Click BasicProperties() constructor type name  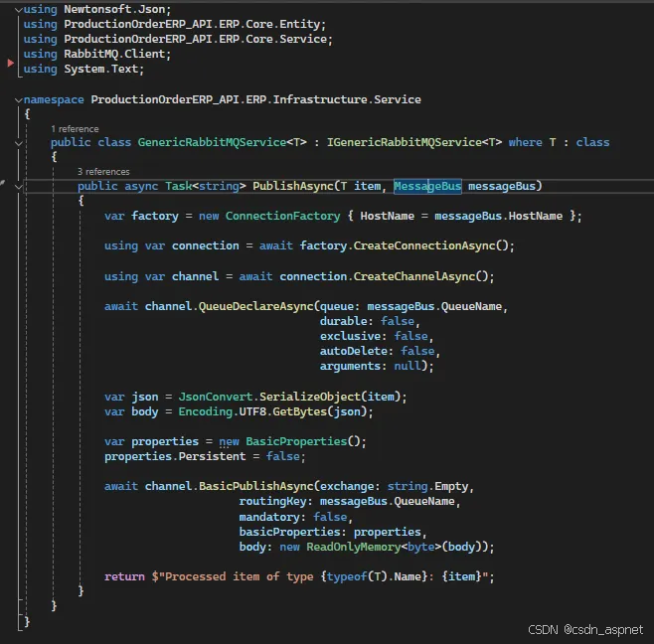click(296, 441)
